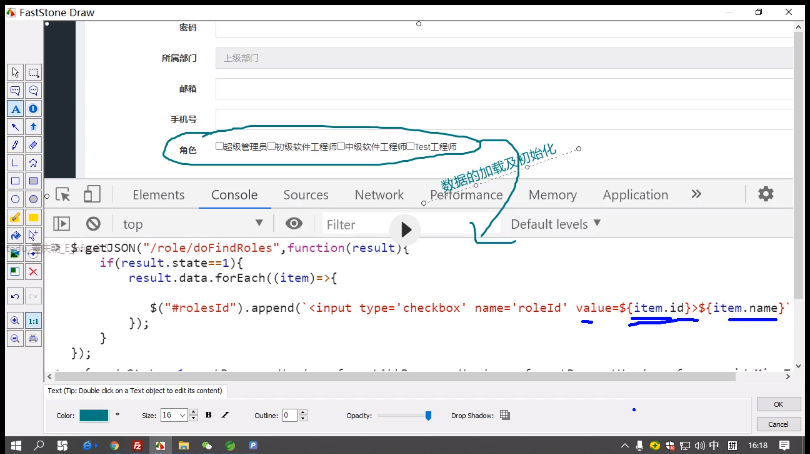This screenshot has width=810, height=454.
Task: Increase text size with stepper up
Action: [193, 412]
